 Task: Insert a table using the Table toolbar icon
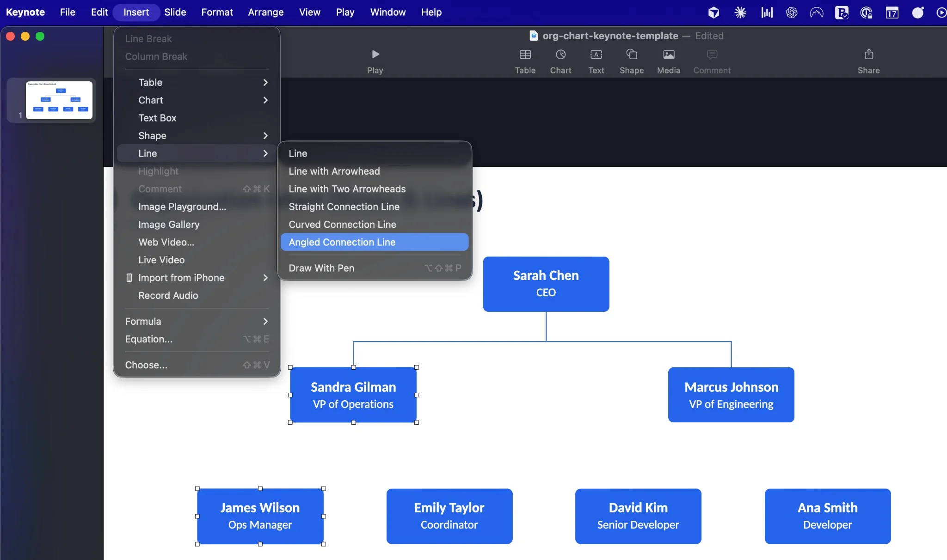[525, 61]
